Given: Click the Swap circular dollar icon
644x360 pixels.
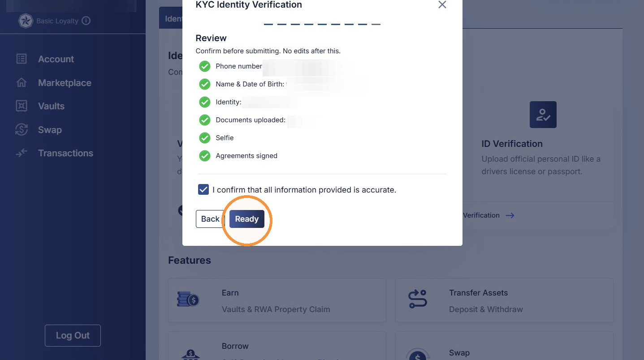Looking at the screenshot, I should (x=22, y=129).
